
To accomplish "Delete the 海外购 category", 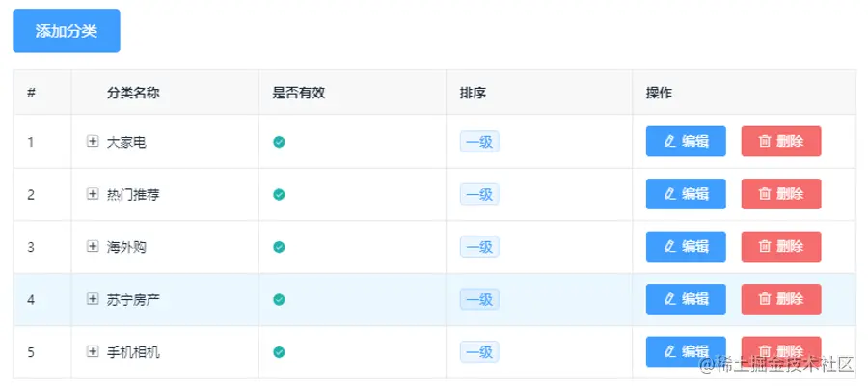I will 781,247.
